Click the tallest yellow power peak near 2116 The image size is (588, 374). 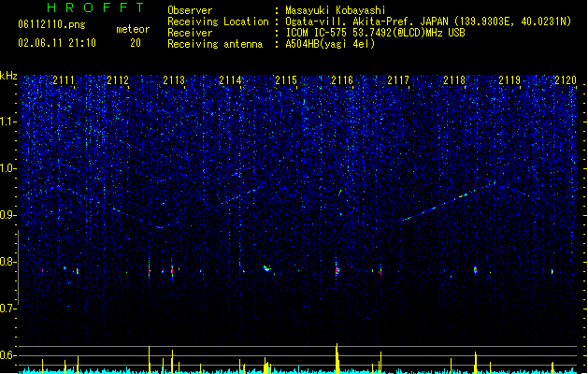pyautogui.click(x=337, y=358)
